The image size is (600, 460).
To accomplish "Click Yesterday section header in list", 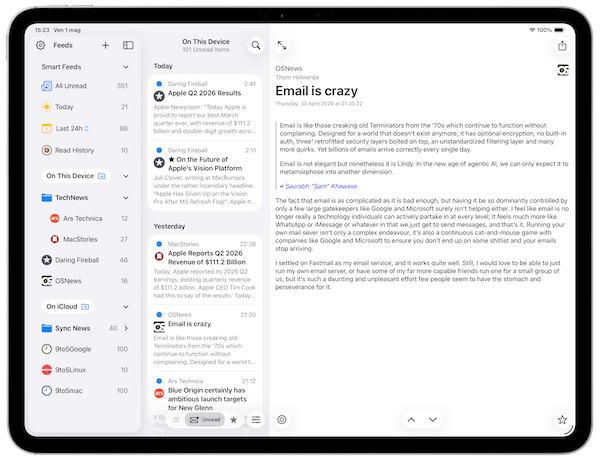I will pyautogui.click(x=169, y=226).
